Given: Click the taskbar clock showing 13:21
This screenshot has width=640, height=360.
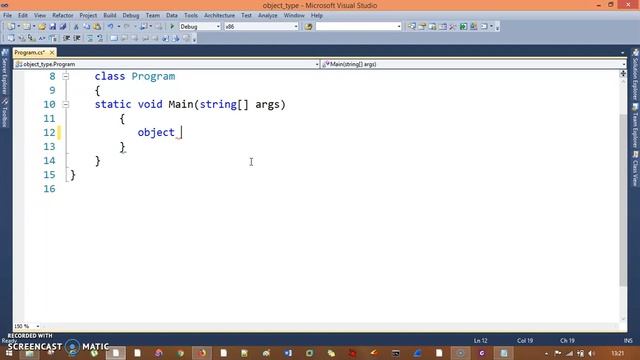Looking at the screenshot, I should 618,353.
